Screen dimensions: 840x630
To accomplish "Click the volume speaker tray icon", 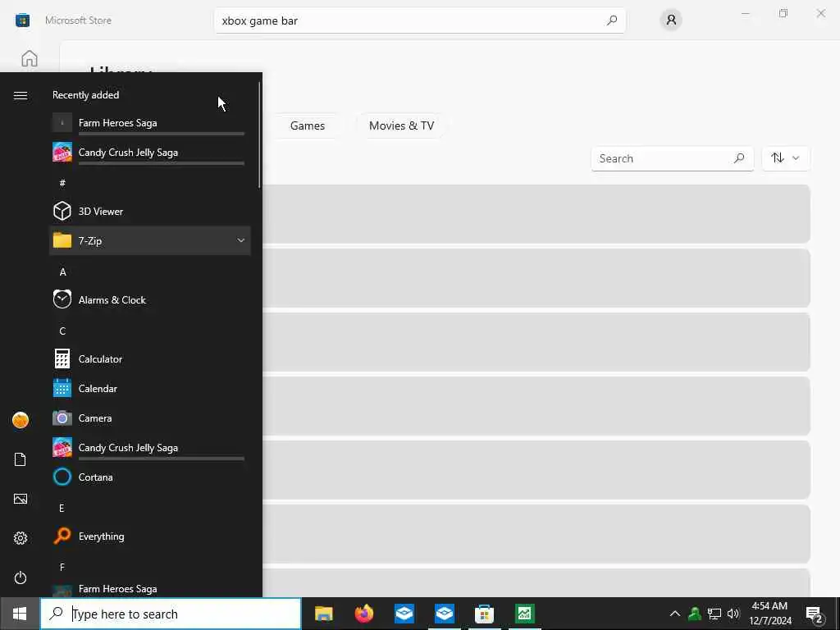I will [x=733, y=614].
